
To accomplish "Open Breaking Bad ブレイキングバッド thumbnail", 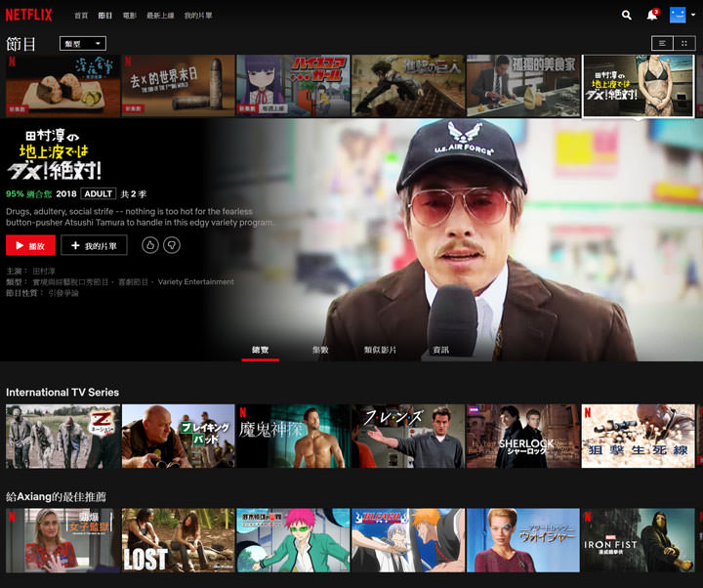I will tap(179, 437).
